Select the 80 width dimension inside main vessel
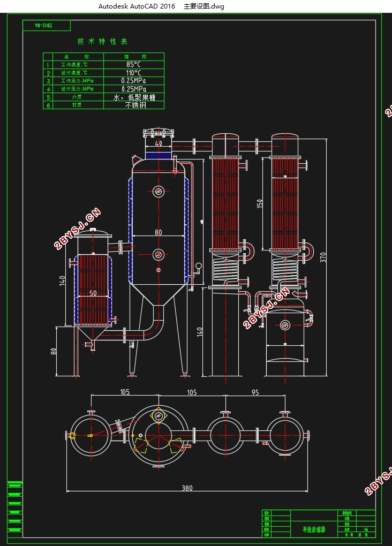 (x=158, y=232)
